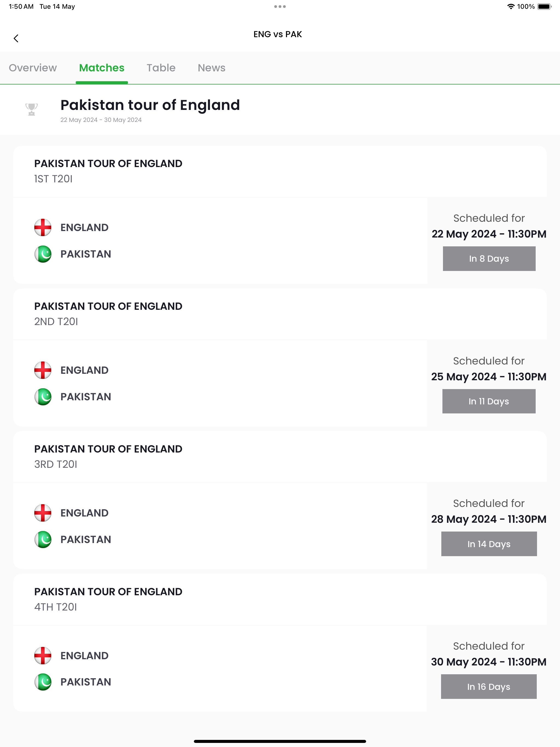Tap the In 16 Days button
This screenshot has height=747, width=560.
coord(489,687)
